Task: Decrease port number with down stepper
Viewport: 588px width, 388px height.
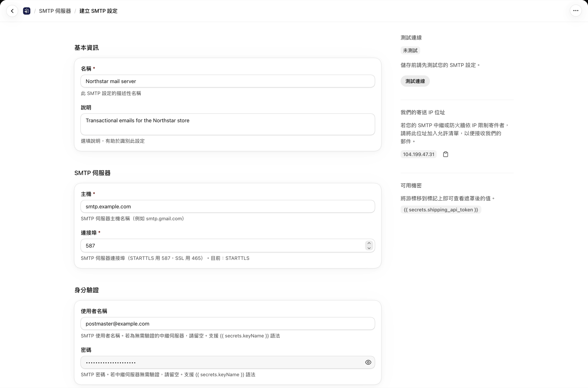Action: [x=369, y=248]
